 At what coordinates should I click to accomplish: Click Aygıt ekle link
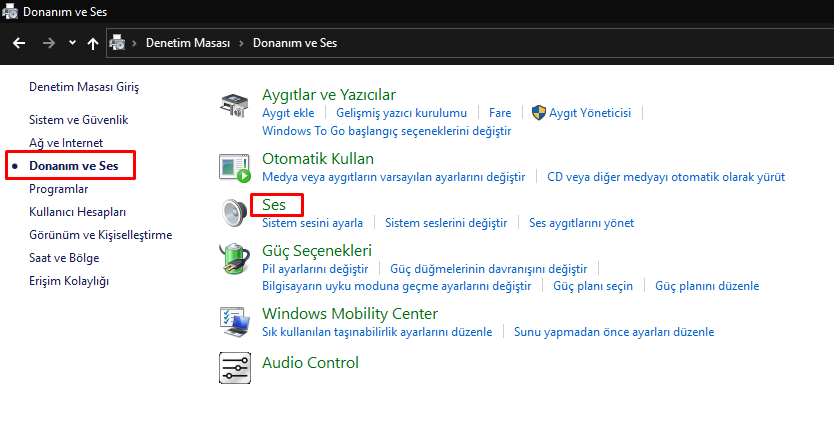[x=288, y=113]
